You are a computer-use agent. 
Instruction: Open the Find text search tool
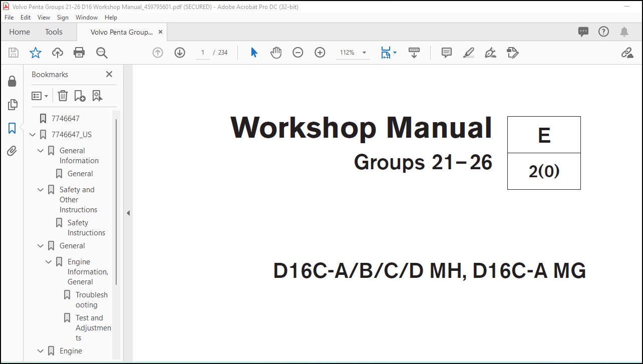point(102,53)
